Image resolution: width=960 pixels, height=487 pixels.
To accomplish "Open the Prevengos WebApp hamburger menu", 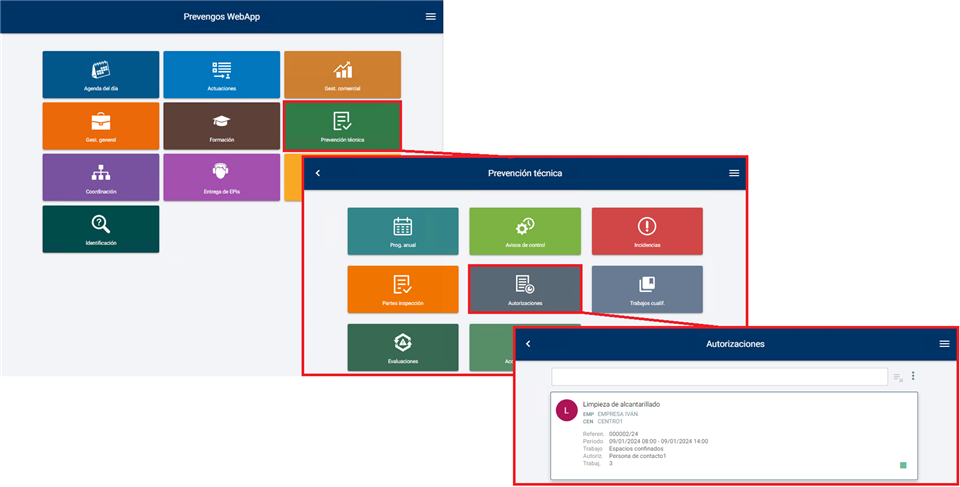I will [431, 17].
